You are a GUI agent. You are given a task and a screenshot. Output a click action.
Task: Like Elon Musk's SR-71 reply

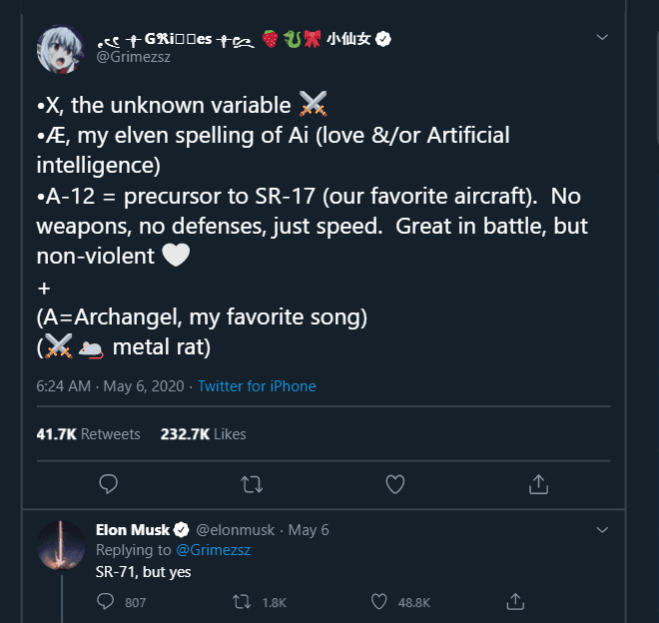379,601
